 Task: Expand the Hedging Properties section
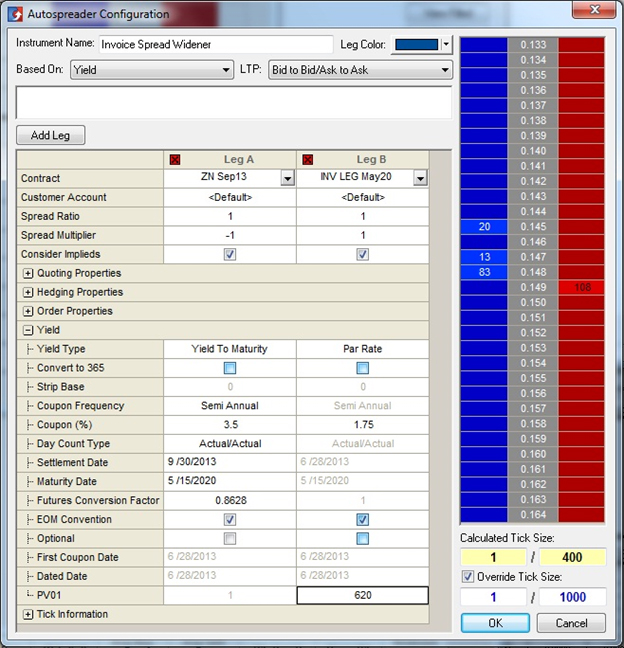tap(27, 292)
